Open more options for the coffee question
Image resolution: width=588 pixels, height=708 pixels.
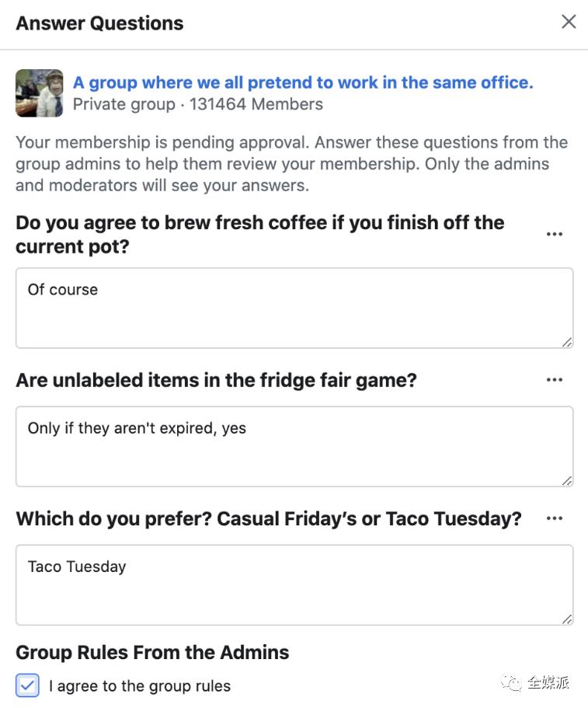(x=554, y=234)
